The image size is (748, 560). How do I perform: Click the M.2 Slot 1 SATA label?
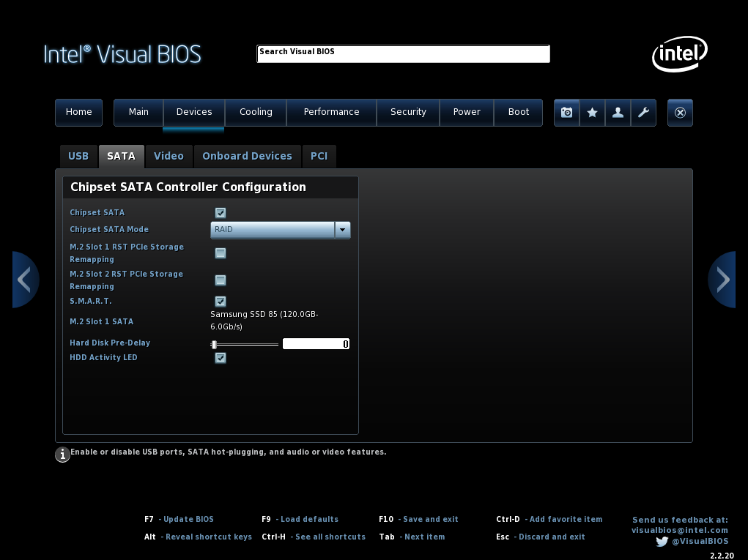[102, 321]
